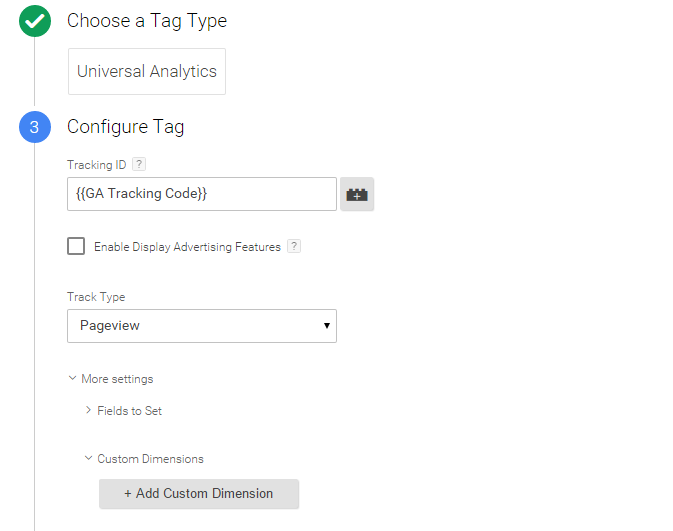Click the caret arrow in Track Type select
The image size is (673, 531).
(326, 326)
